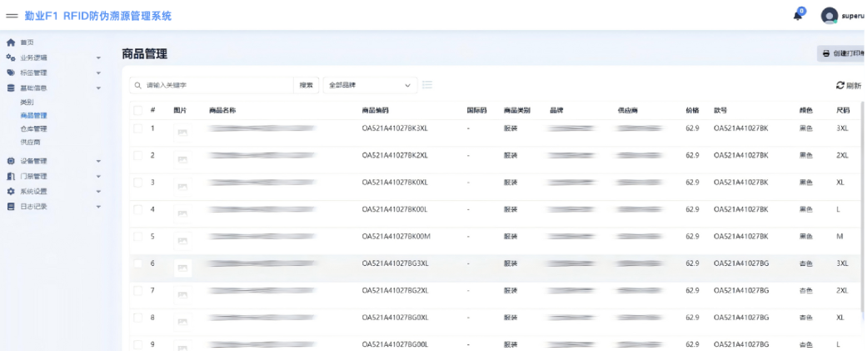Open the notification bell
868x351 pixels.
point(797,15)
